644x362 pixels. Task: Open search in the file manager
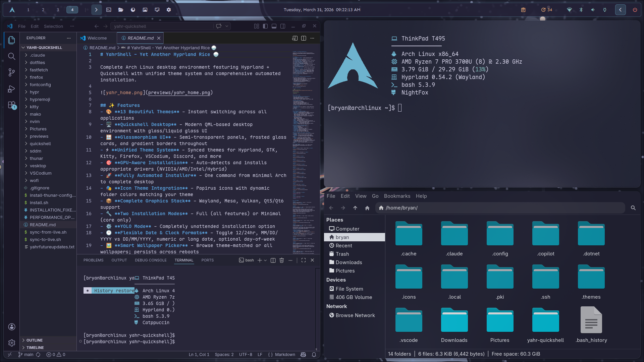click(633, 208)
